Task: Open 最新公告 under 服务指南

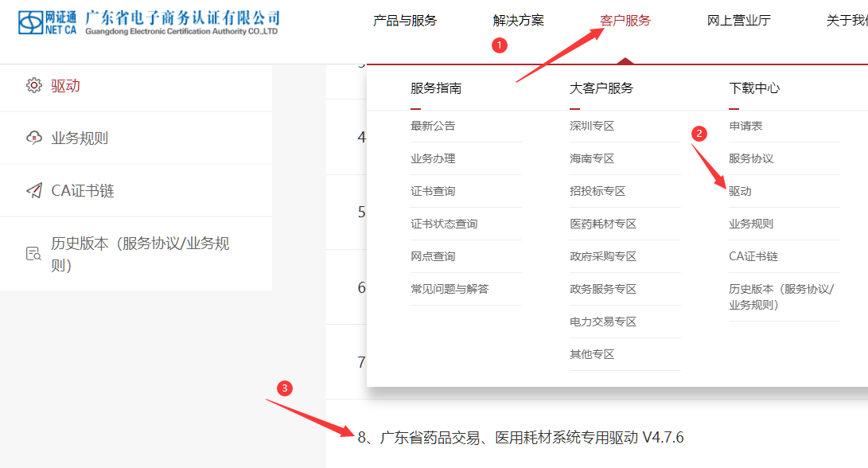Action: point(433,126)
